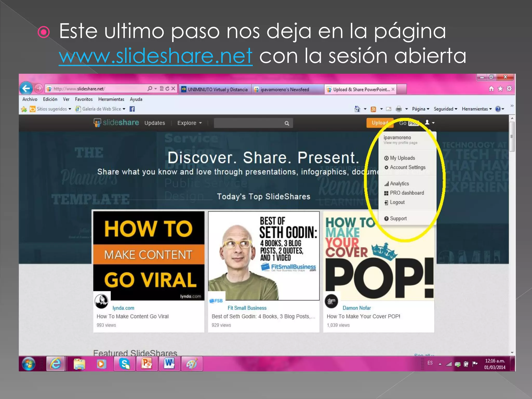This screenshot has height=399, width=532.
Task: Click the command bar Home icon
Action: click(357, 109)
